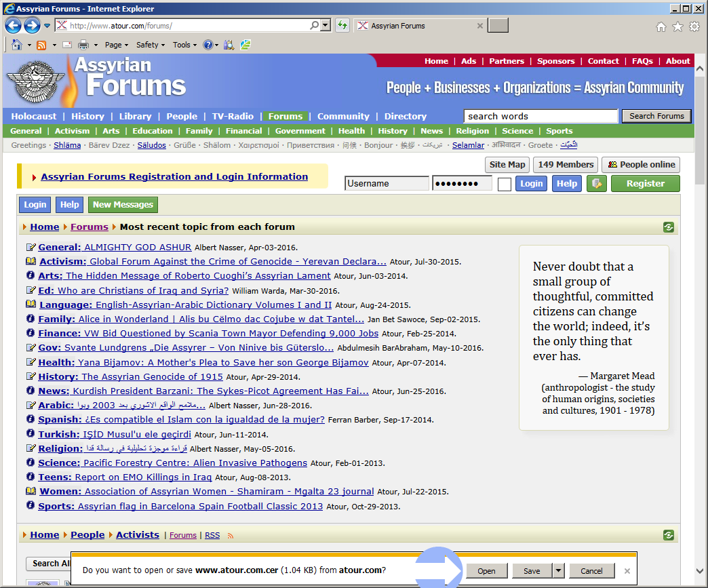Click the browser Forward arrow button
The image size is (708, 588).
click(x=32, y=25)
